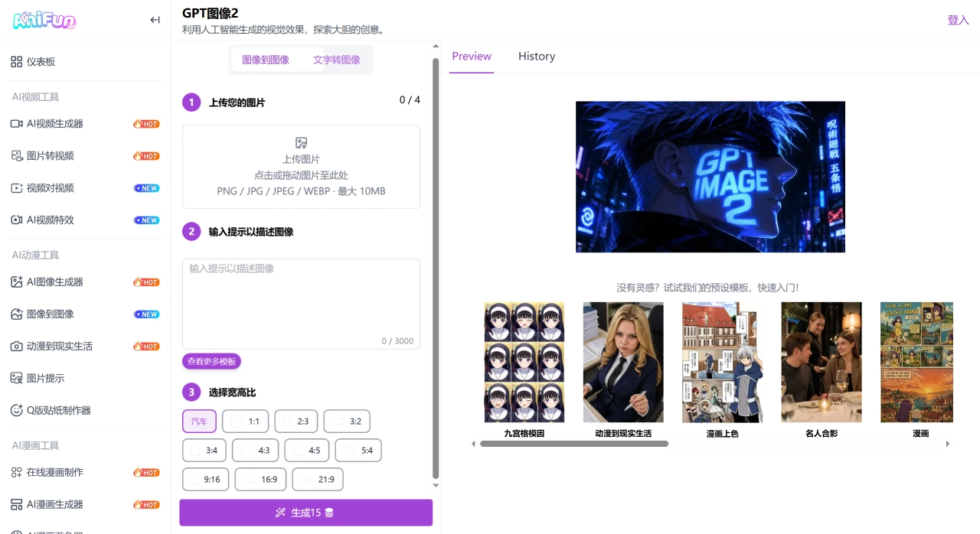Click the AI视频生成器 camera icon
980x534 pixels.
pyautogui.click(x=16, y=124)
